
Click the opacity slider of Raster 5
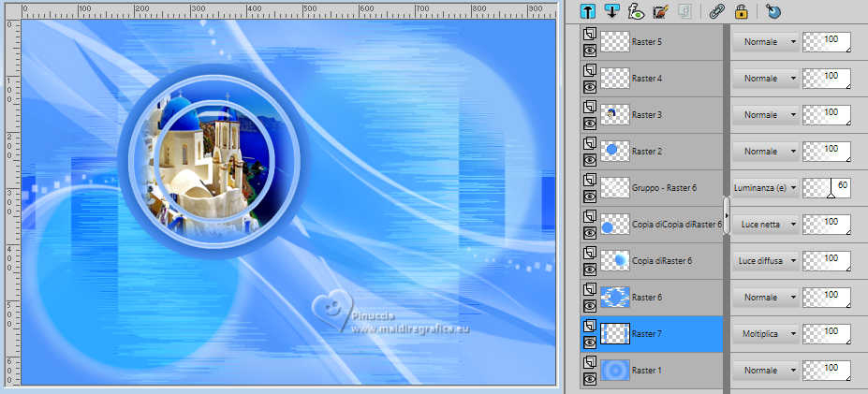[x=827, y=41]
